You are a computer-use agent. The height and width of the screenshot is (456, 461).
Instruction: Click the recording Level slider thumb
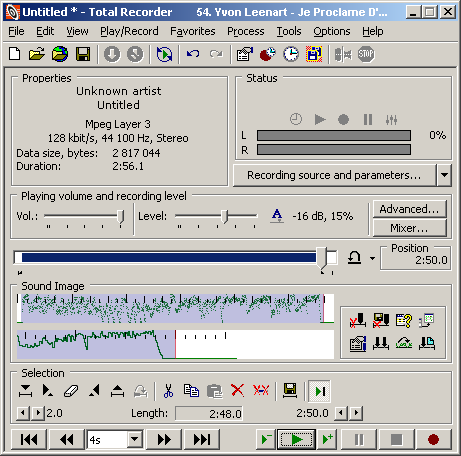point(225,217)
